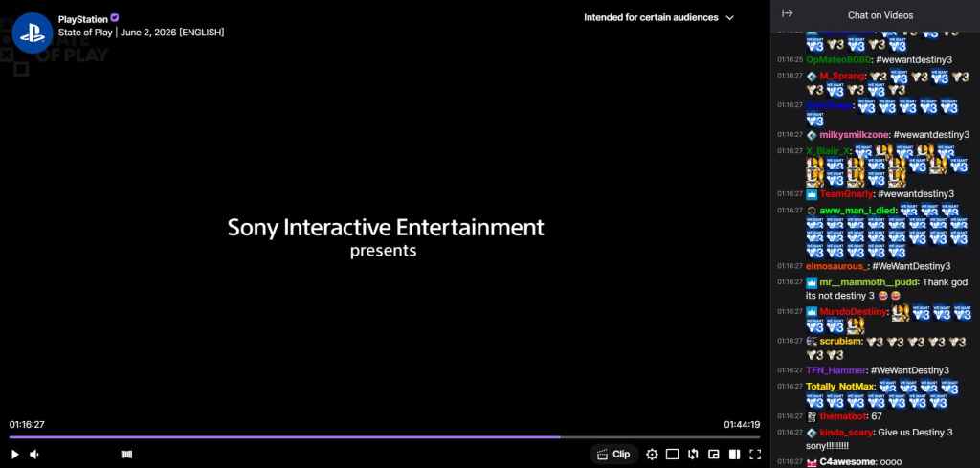Viewport: 980px width, 468px height.
Task: Click the Chat on Videos header
Action: click(x=880, y=15)
